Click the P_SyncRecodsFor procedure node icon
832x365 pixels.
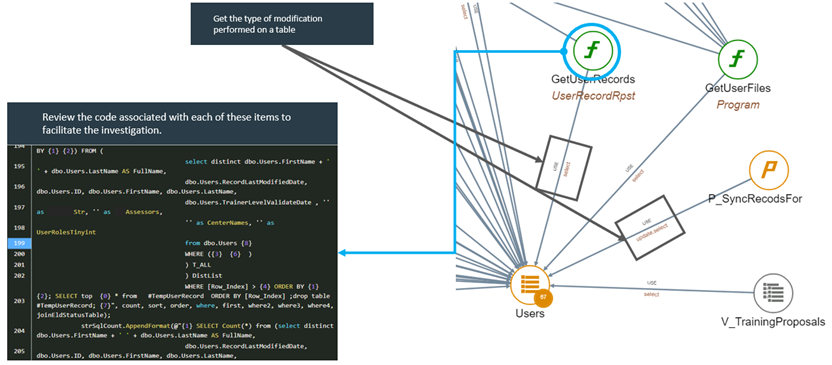[x=769, y=171]
